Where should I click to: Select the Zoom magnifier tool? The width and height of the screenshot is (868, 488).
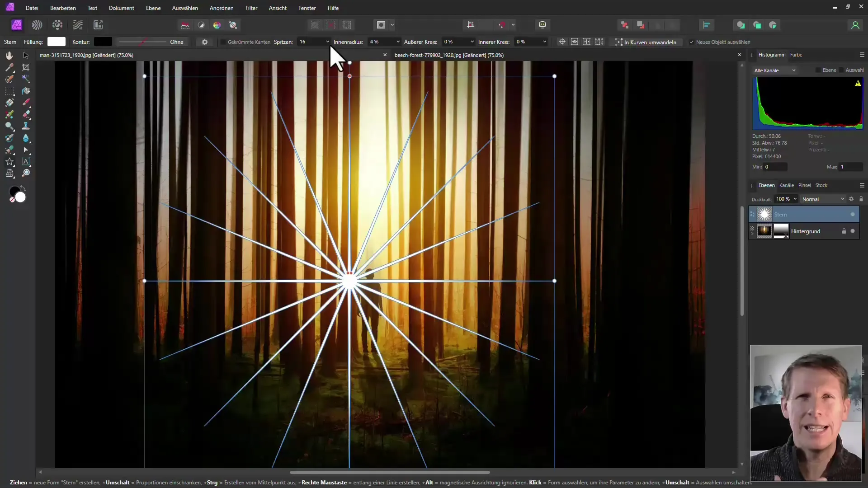[26, 173]
